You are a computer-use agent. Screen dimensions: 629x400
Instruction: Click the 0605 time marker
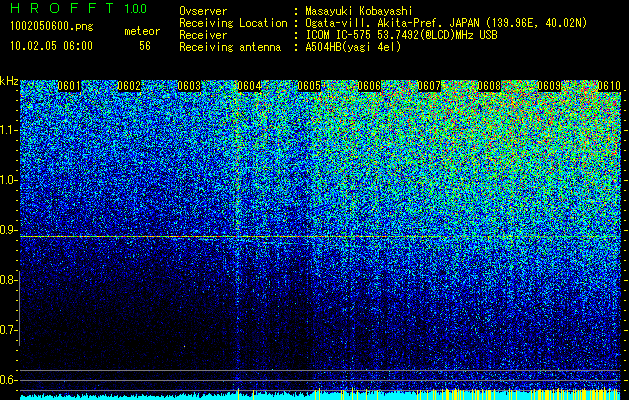(309, 86)
